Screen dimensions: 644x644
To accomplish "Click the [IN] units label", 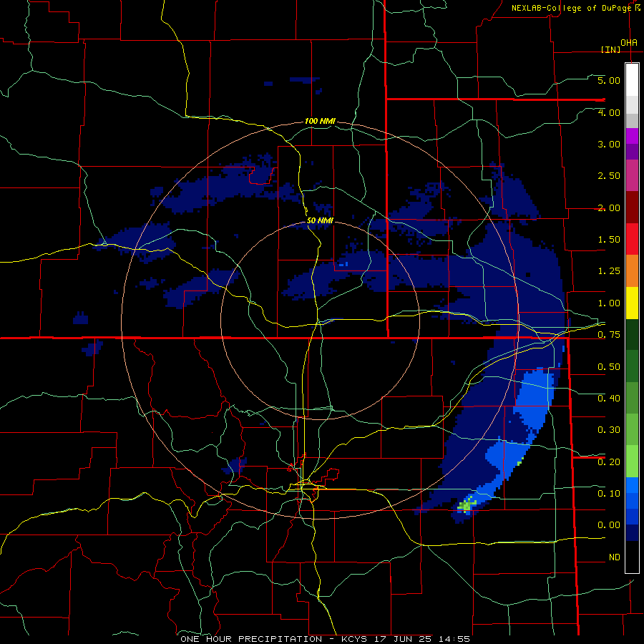I will tap(611, 49).
